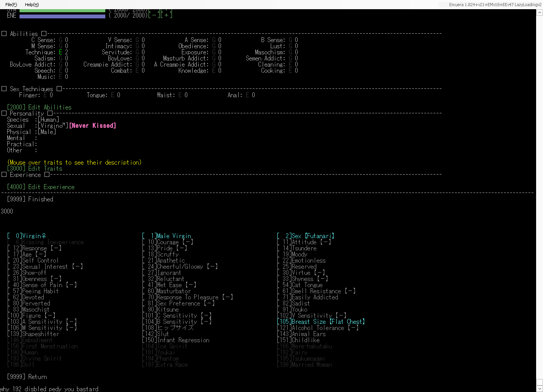Image resolution: width=543 pixels, height=392 pixels.
Task: Click the scroll up arrow at top right
Action: (539, 13)
